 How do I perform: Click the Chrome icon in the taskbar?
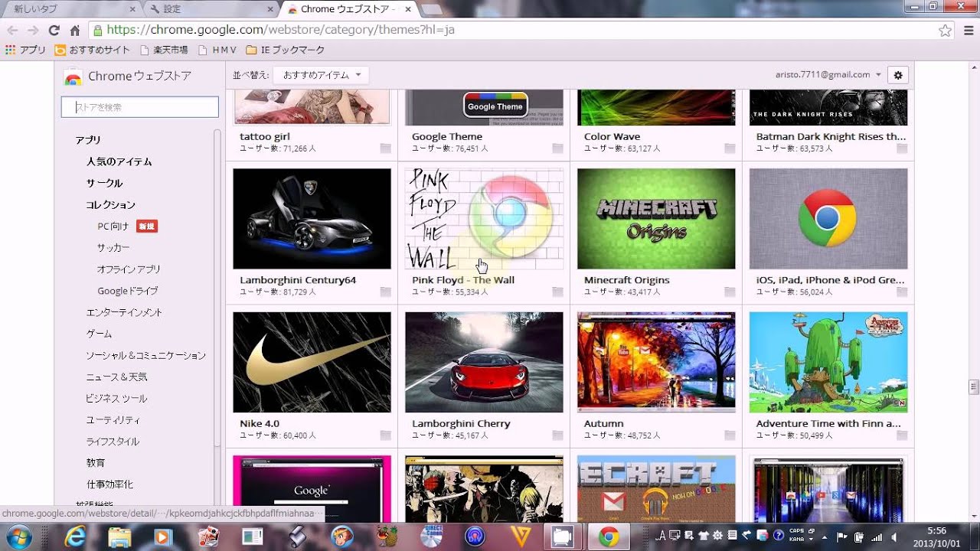point(609,537)
